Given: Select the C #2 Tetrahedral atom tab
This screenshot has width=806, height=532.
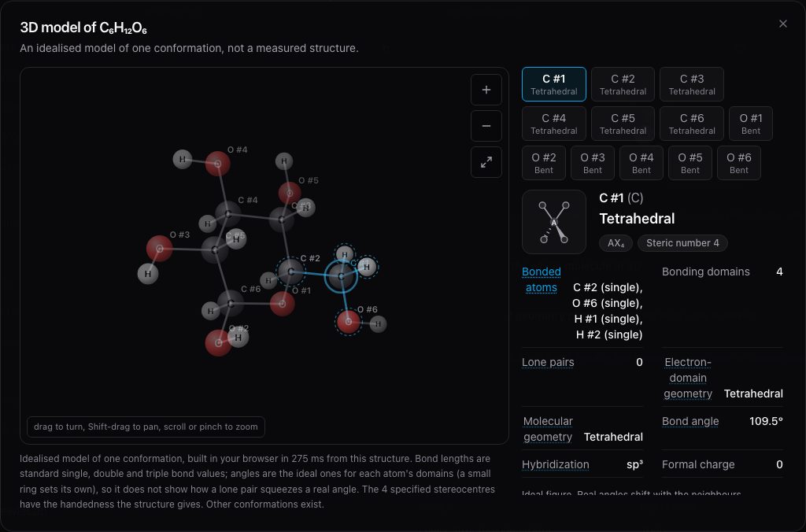Looking at the screenshot, I should 623,84.
